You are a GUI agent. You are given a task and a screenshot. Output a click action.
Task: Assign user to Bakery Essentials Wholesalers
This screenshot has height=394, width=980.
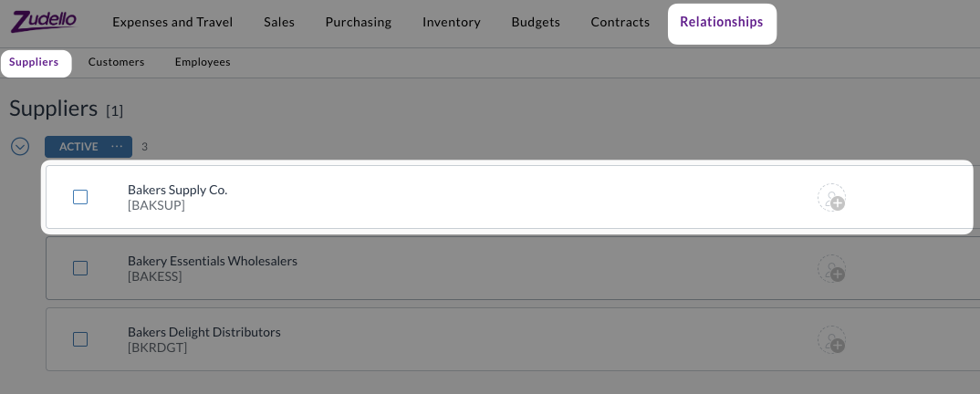coord(831,268)
